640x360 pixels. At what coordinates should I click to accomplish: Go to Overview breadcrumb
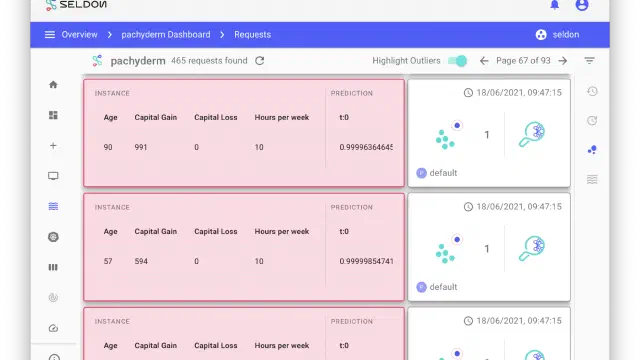80,35
